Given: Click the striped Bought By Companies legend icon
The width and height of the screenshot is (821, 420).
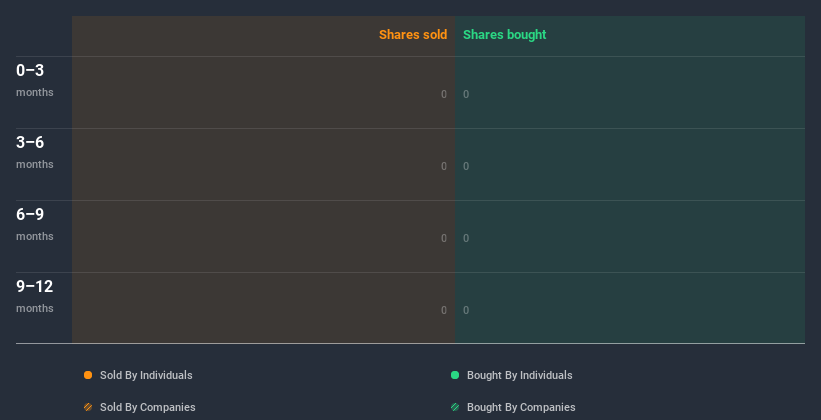Looking at the screenshot, I should (455, 407).
